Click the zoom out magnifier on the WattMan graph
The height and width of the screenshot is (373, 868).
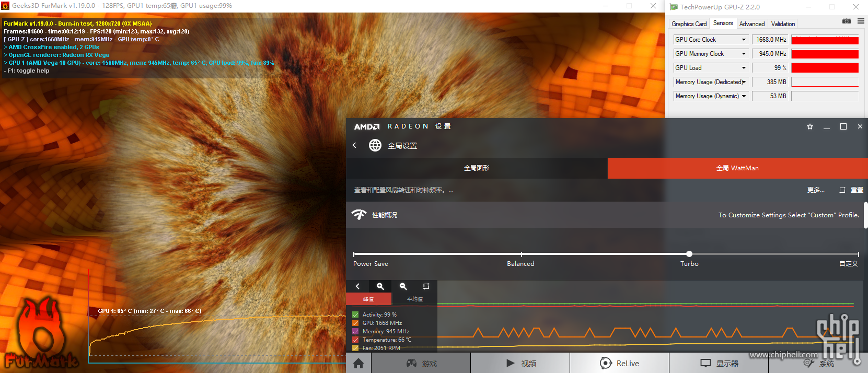403,286
